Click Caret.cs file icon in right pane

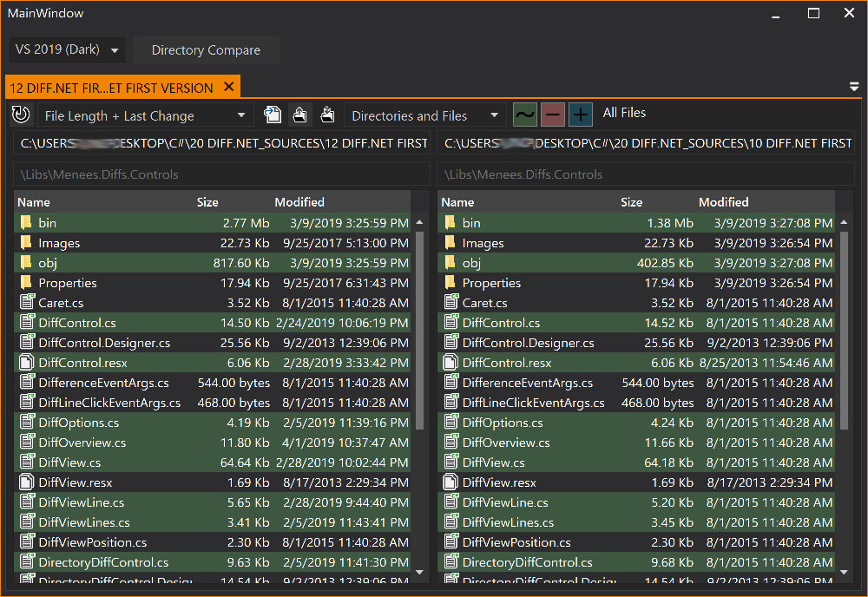[x=450, y=302]
